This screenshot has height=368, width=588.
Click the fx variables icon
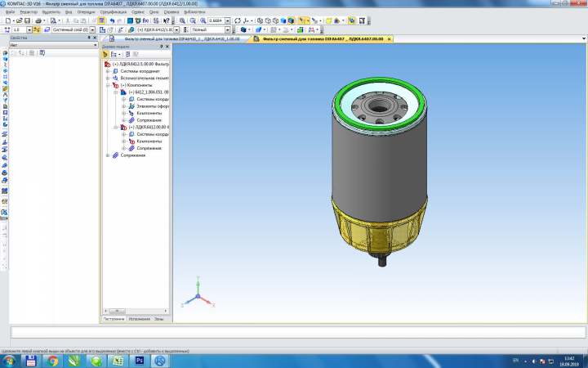pos(145,20)
